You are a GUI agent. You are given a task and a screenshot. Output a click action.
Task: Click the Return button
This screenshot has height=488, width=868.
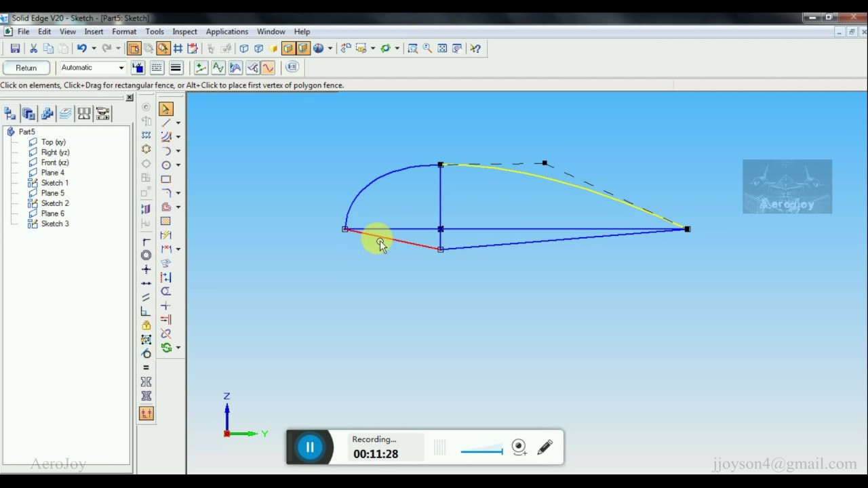[26, 68]
